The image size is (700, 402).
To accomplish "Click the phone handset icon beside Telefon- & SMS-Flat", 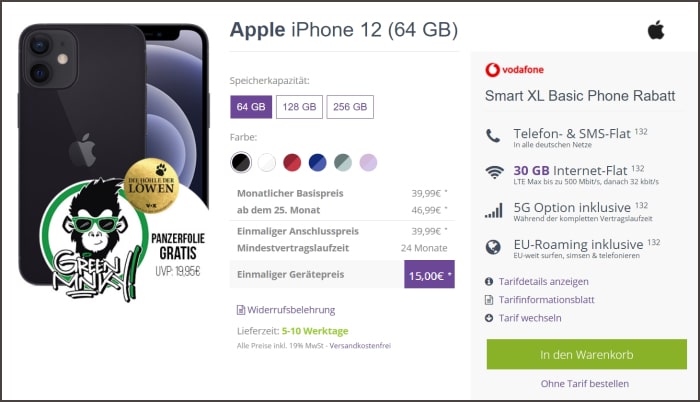I will click(493, 136).
